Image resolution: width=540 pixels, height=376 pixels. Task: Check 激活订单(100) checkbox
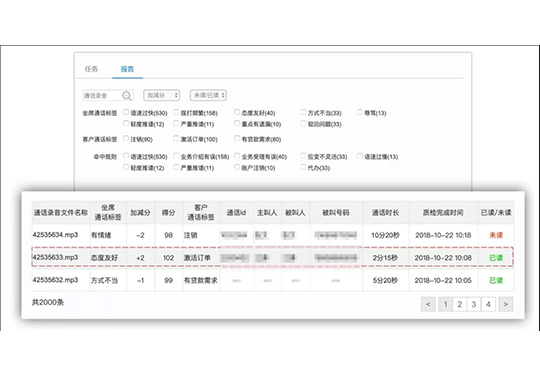click(176, 138)
